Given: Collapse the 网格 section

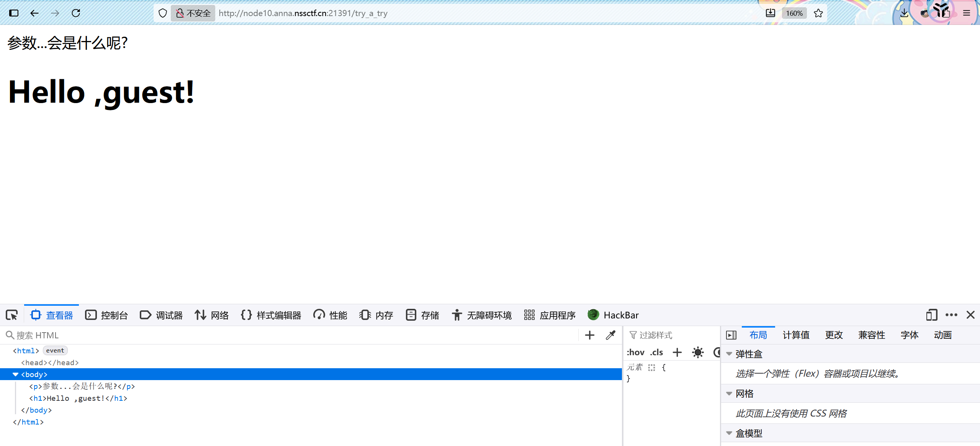Looking at the screenshot, I should tap(729, 394).
